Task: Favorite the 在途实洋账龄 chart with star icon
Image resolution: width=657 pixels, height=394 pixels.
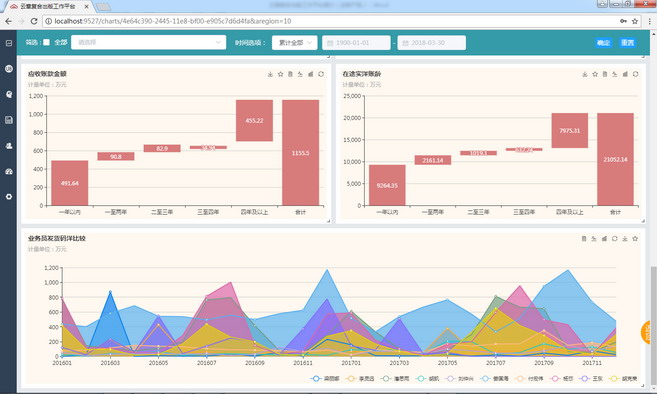Action: pos(595,74)
